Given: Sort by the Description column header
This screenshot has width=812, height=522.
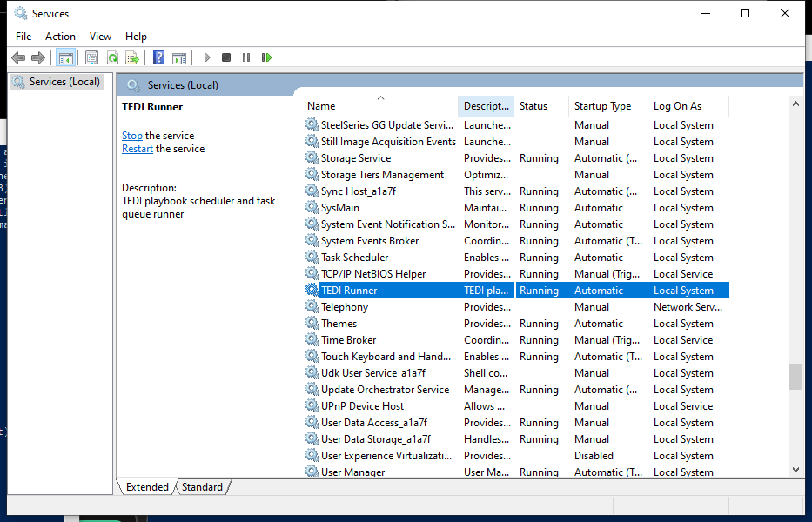Looking at the screenshot, I should (x=487, y=105).
